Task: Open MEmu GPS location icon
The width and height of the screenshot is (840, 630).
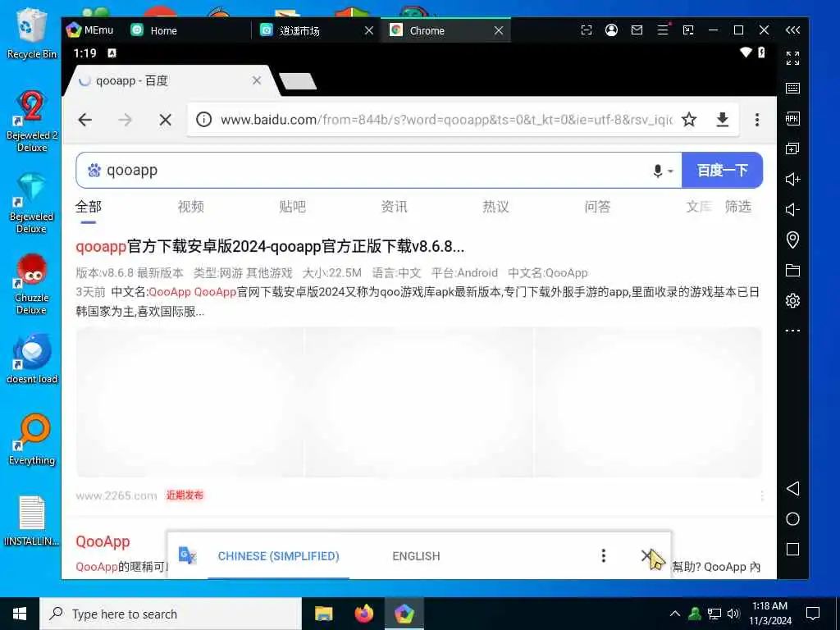Action: 793,240
